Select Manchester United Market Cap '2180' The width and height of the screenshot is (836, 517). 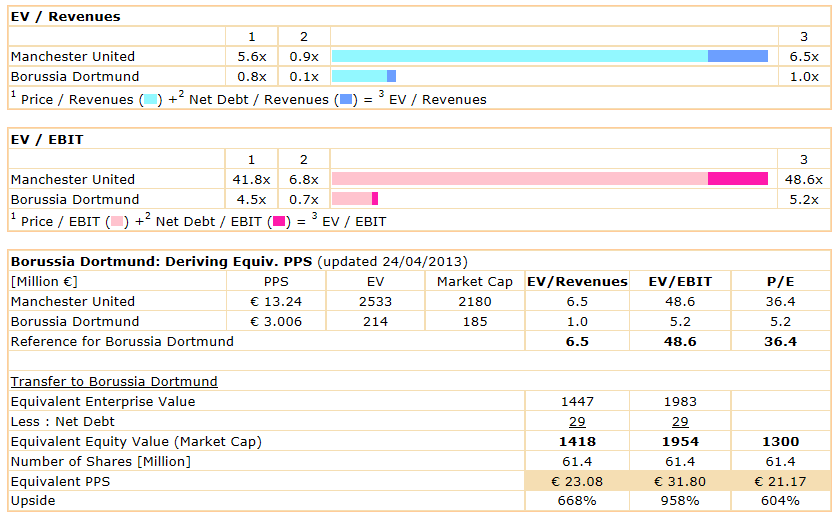(x=475, y=302)
